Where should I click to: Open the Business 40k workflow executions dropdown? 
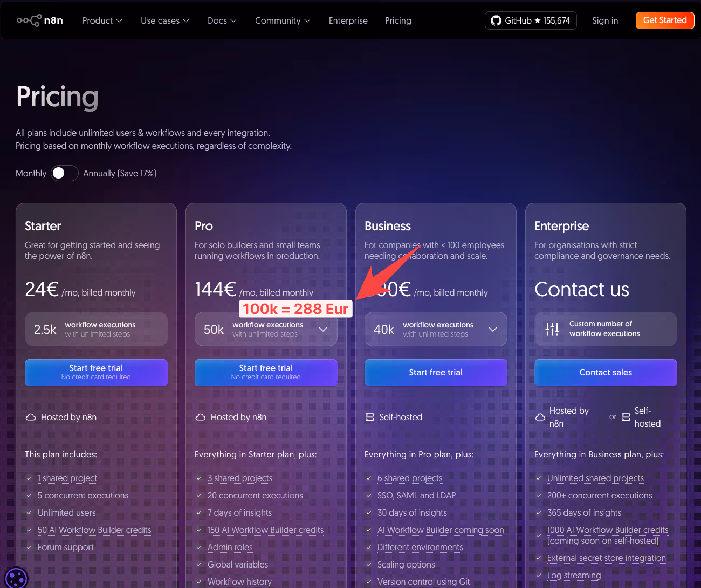(x=436, y=329)
